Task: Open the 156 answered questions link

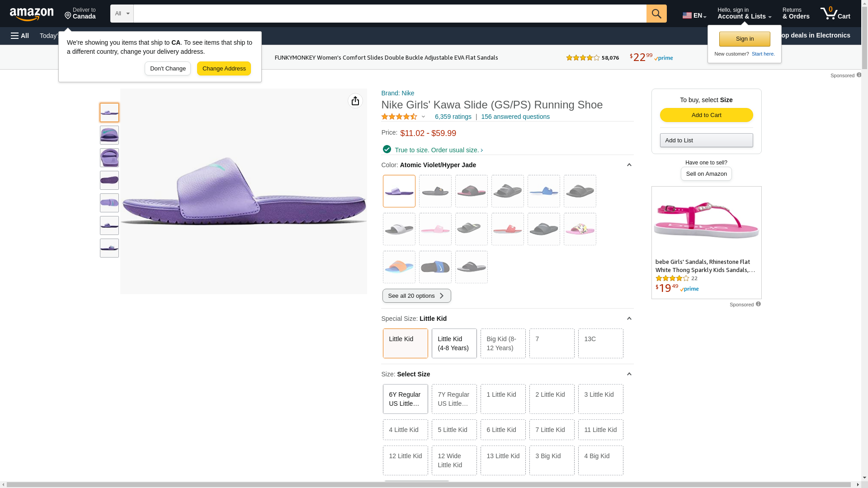Action: click(x=515, y=117)
